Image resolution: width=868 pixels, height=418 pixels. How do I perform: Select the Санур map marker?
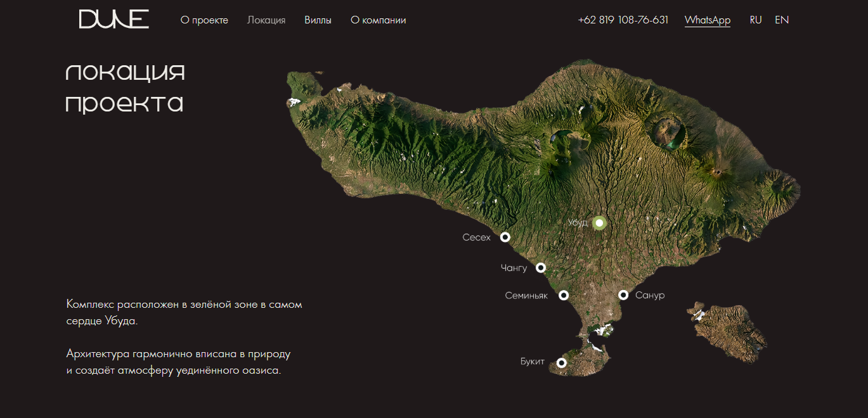tap(623, 295)
